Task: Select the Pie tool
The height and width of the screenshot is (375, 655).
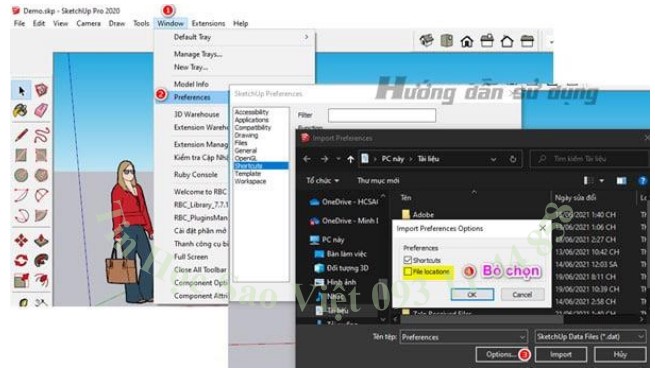Action: point(41,215)
